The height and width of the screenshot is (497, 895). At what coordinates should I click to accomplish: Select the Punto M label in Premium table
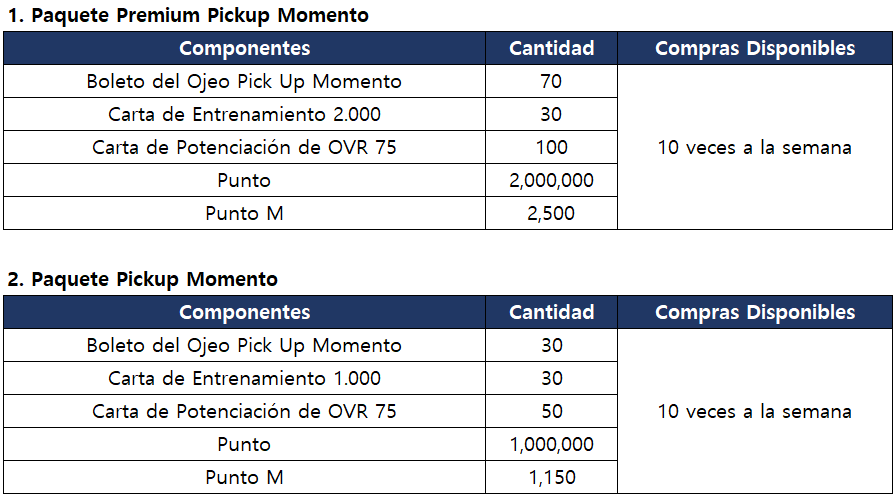click(x=244, y=213)
